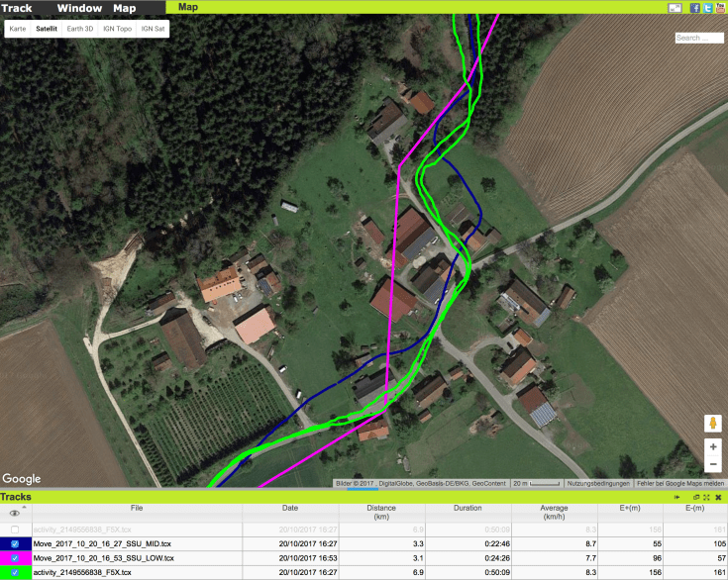Zoom out the map with minus button
The width and height of the screenshot is (728, 580).
click(712, 463)
